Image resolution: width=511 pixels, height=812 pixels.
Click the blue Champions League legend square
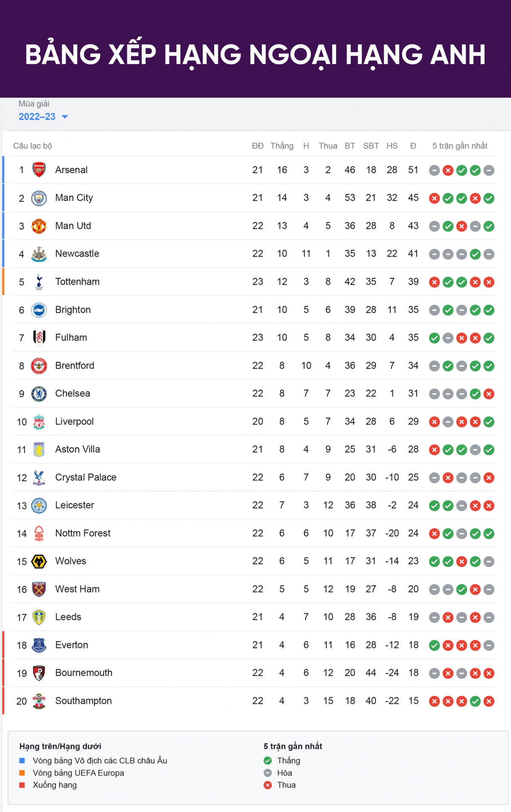[x=22, y=760]
